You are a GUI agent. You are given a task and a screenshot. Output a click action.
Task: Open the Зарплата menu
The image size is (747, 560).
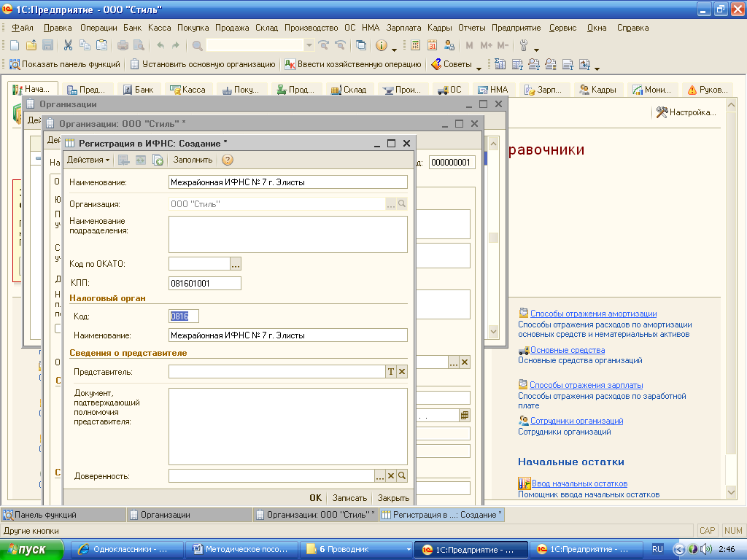403,28
